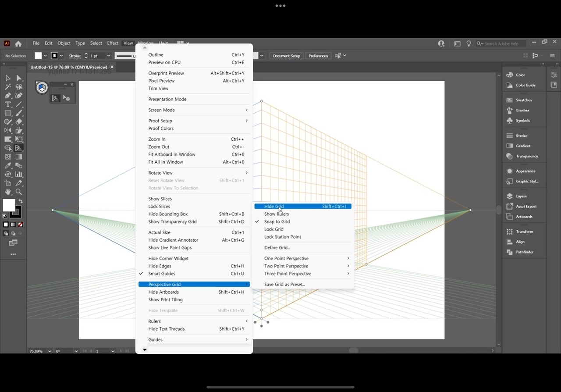The image size is (561, 392).
Task: Choose the Eraser tool
Action: 19,122
